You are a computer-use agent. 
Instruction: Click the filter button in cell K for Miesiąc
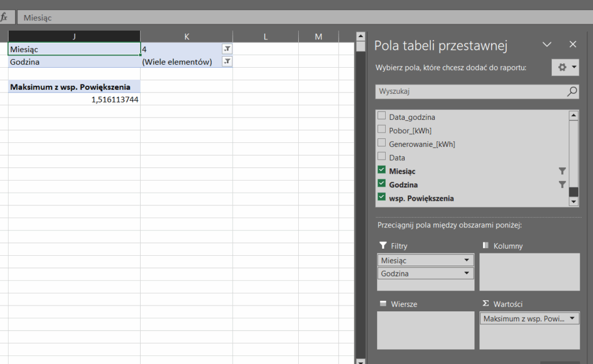pos(227,49)
